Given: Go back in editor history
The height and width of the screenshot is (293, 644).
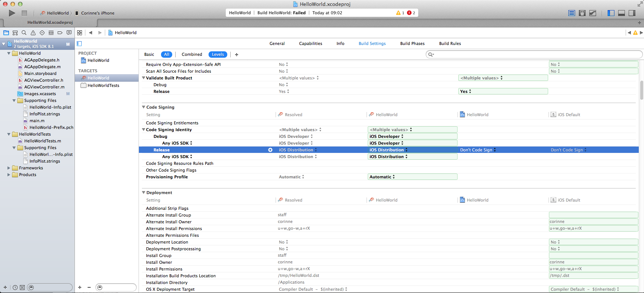Looking at the screenshot, I should pyautogui.click(x=91, y=33).
